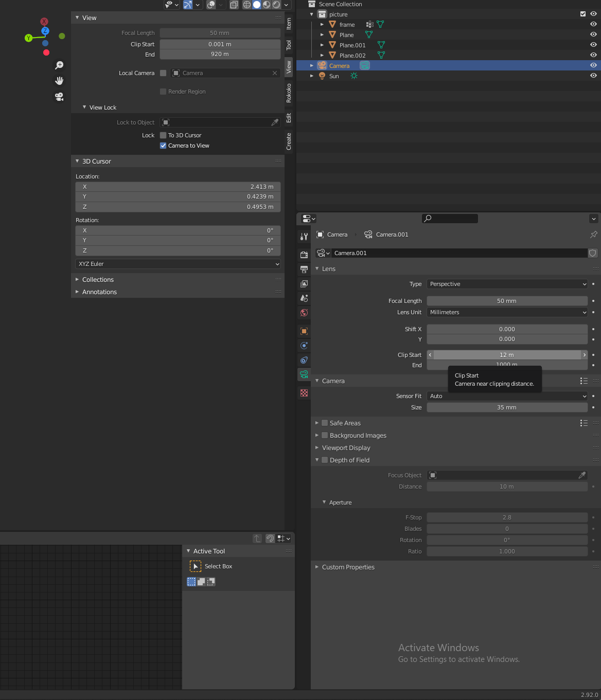Pin the properties editor context
Screen dimensions: 601x700
coord(593,235)
